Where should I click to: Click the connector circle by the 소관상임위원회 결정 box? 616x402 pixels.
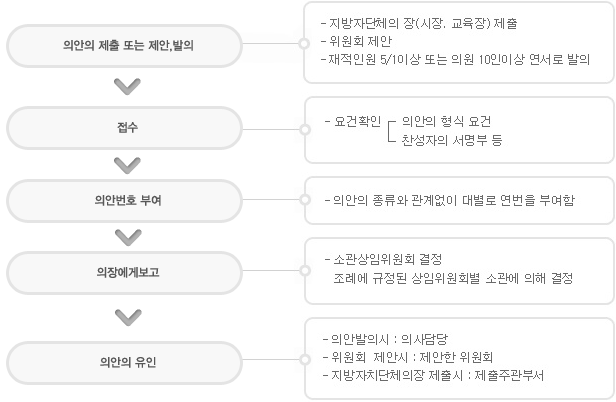pyautogui.click(x=305, y=270)
